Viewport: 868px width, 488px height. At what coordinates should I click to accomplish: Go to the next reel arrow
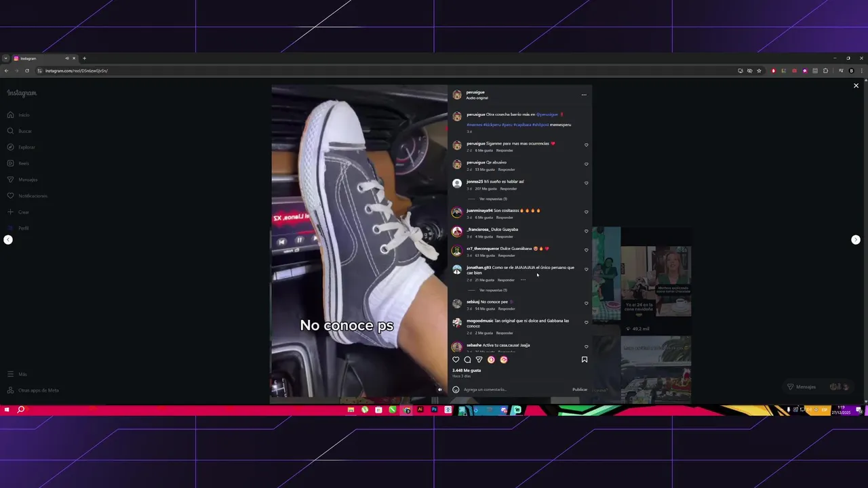coord(856,240)
